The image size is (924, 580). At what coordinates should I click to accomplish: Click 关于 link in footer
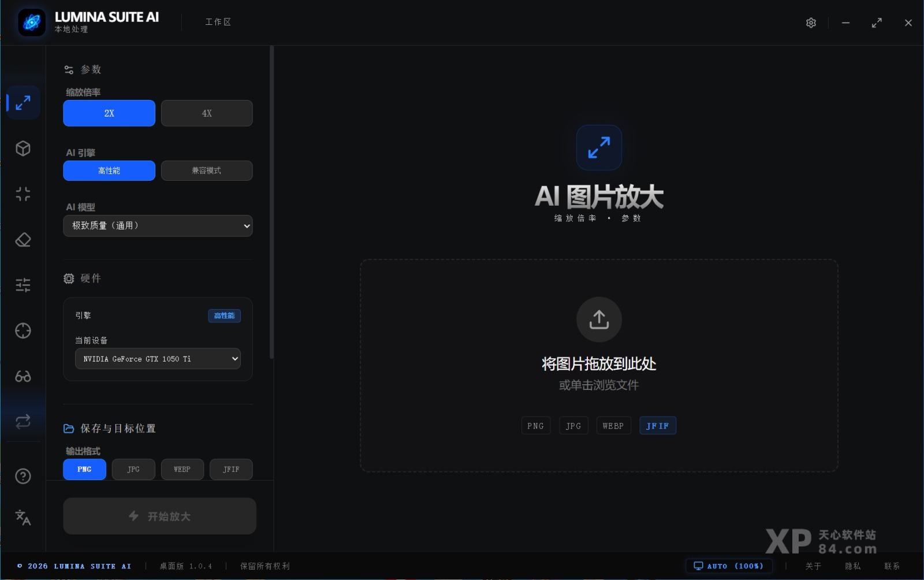coord(813,566)
